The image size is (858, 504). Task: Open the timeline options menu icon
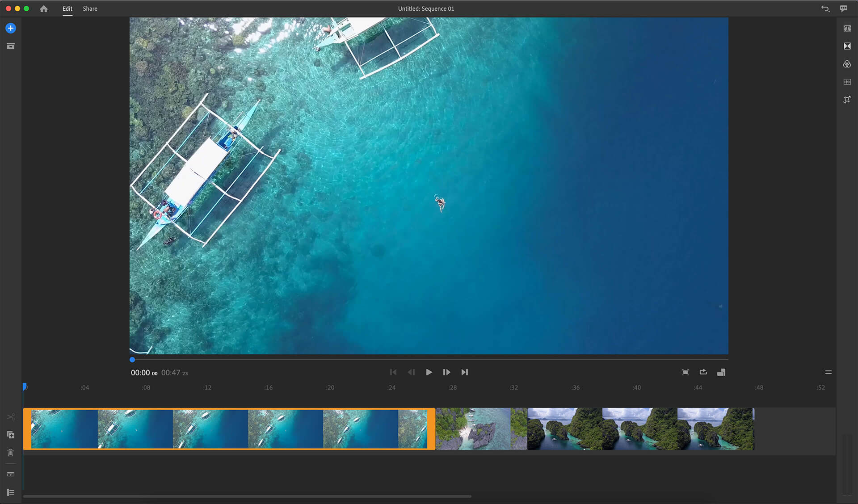click(x=828, y=372)
